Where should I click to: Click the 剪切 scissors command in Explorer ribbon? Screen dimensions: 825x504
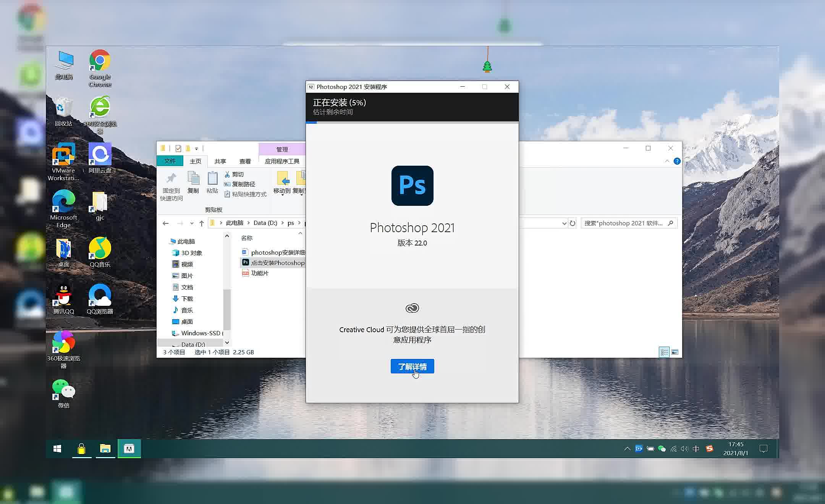pos(234,174)
